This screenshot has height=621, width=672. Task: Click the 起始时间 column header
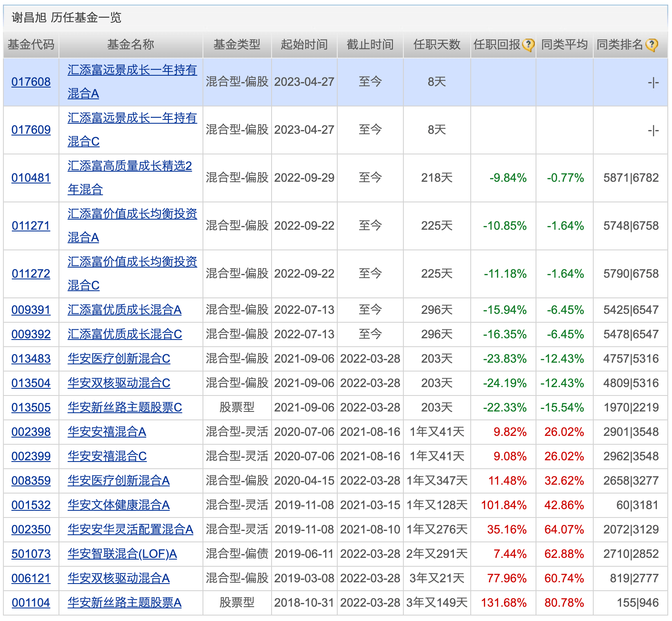click(x=304, y=45)
